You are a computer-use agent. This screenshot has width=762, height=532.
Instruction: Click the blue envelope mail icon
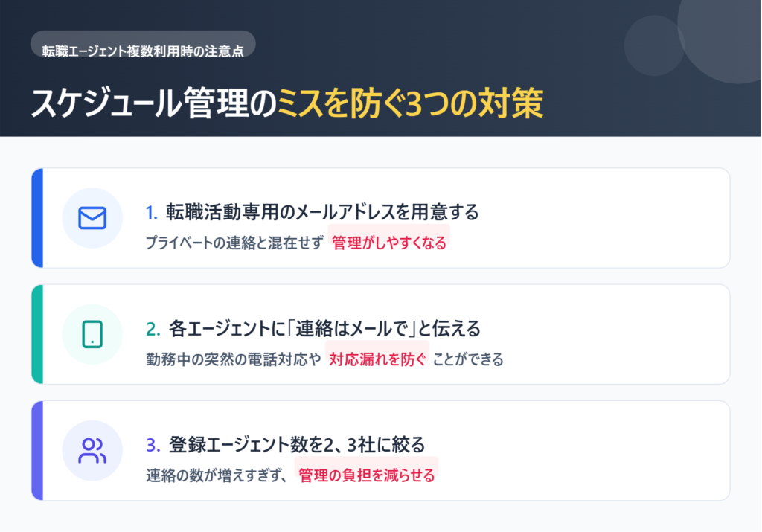click(92, 218)
